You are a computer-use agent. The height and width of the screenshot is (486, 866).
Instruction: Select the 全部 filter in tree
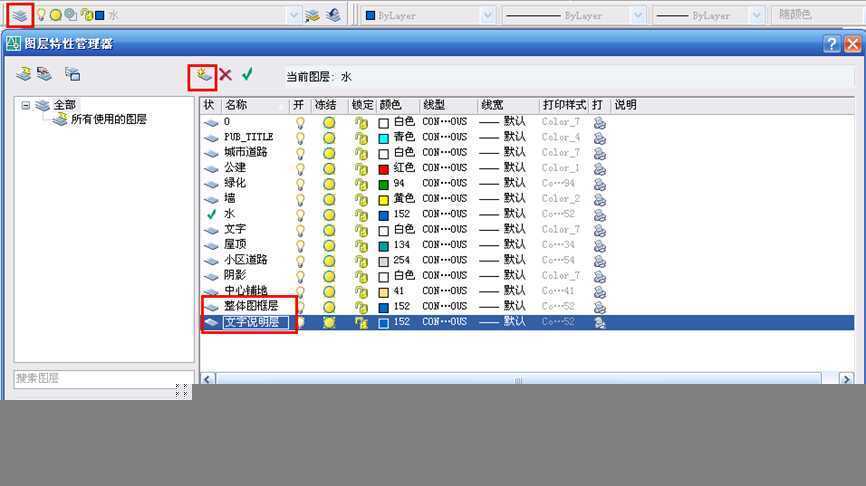(64, 104)
